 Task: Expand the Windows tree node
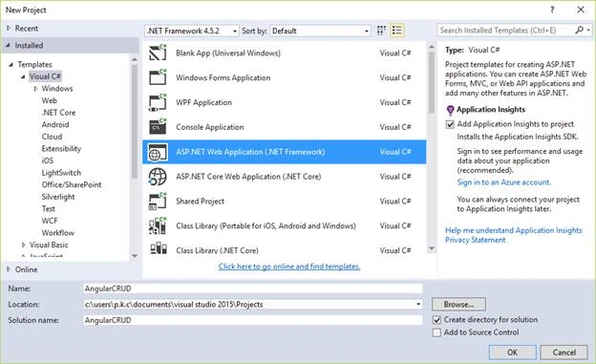pos(35,89)
